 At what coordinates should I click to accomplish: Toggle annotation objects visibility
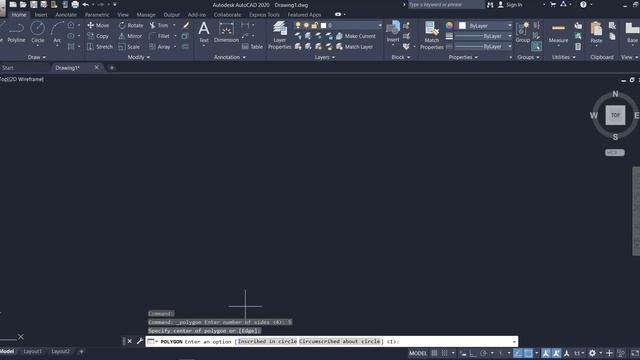pos(546,353)
